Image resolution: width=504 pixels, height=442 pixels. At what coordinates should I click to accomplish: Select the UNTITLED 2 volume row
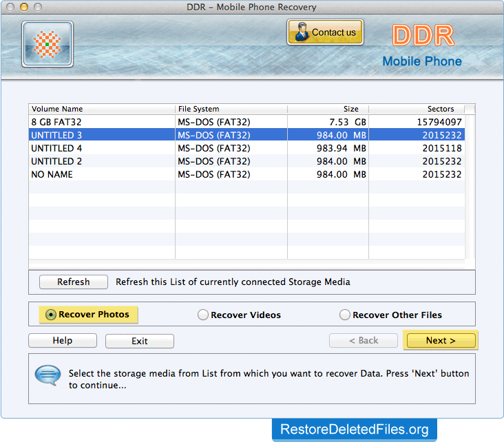[246, 161]
